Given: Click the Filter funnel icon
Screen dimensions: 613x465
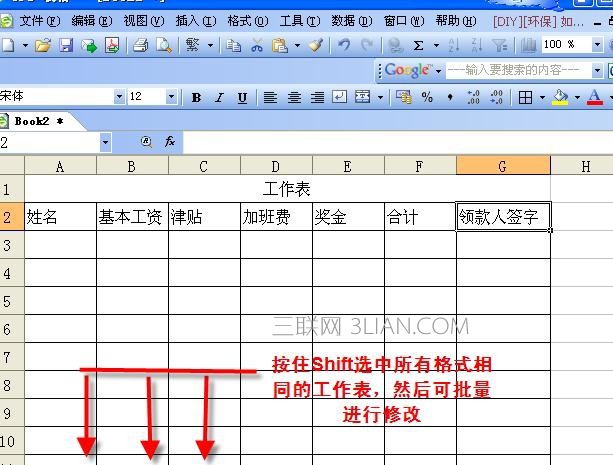Looking at the screenshot, I should (x=500, y=46).
